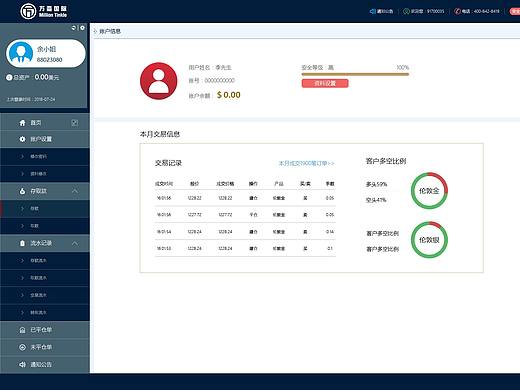Viewport: 520px width, 390px height.
Task: Click the red pill button at top-right edge
Action: click(515, 11)
